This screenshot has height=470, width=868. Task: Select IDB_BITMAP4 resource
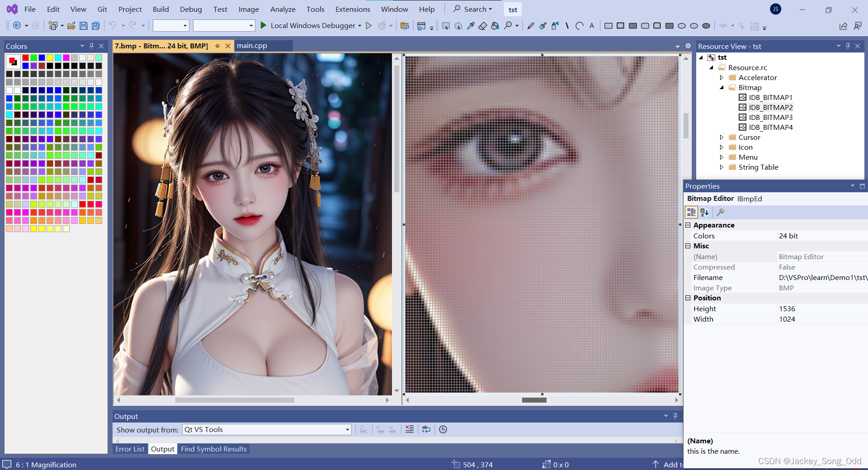[x=770, y=127]
